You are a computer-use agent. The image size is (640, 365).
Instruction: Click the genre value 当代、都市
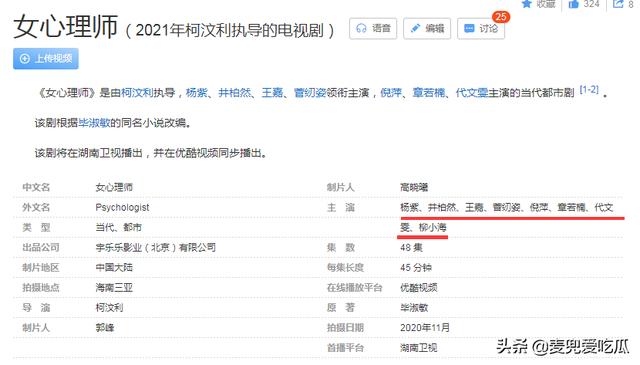tap(118, 227)
